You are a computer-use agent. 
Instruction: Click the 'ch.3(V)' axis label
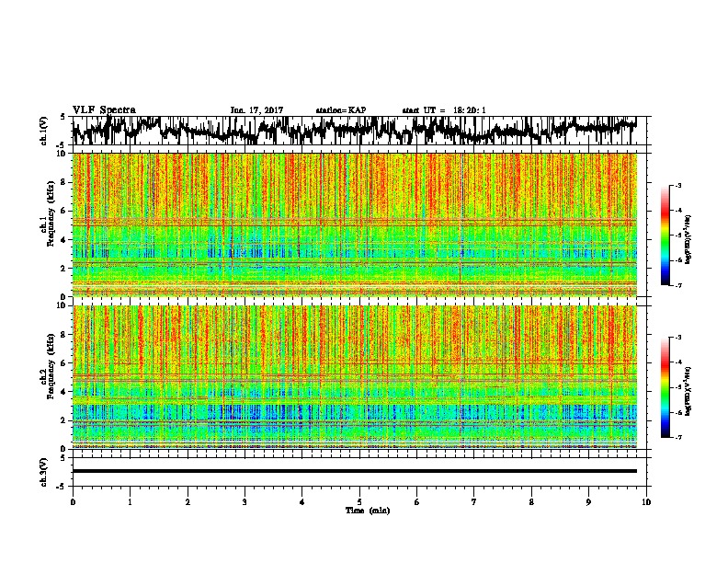click(x=44, y=472)
